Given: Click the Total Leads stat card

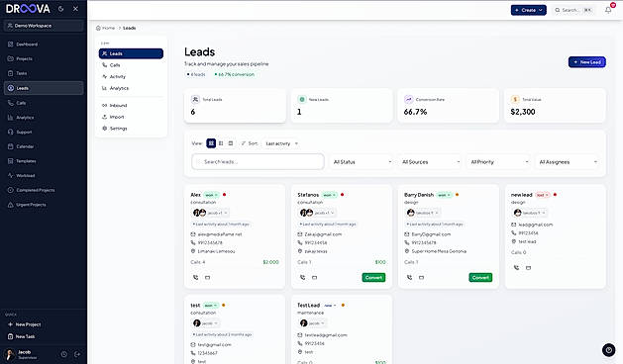Looking at the screenshot, I should click(x=235, y=106).
